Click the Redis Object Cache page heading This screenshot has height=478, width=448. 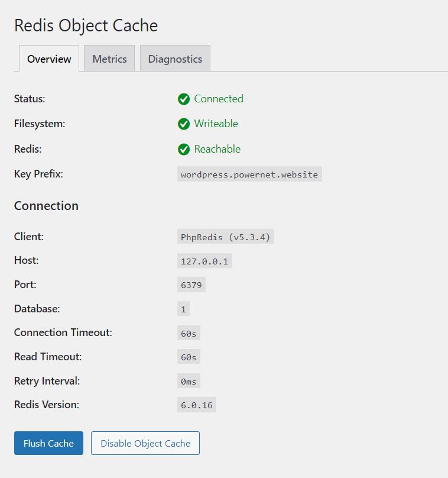click(86, 25)
